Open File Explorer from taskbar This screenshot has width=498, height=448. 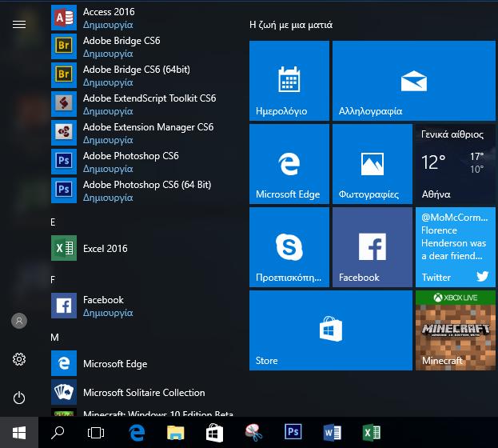pos(176,433)
